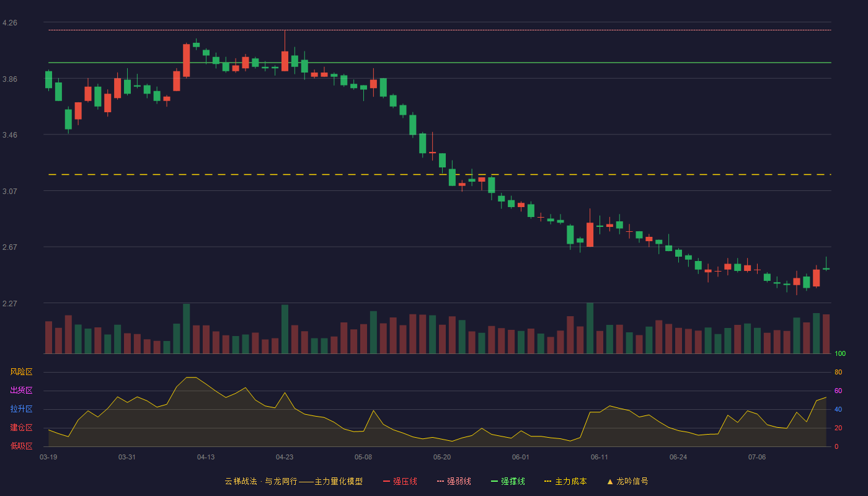The width and height of the screenshot is (868, 496).
Task: Click the 06-11 date axis label
Action: point(600,457)
